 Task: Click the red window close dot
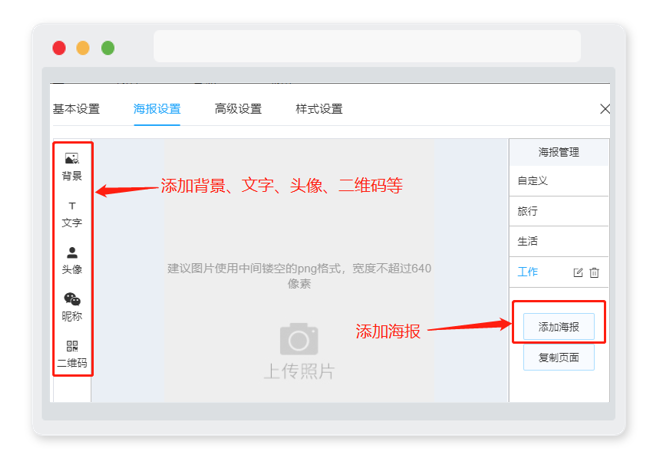(x=59, y=48)
